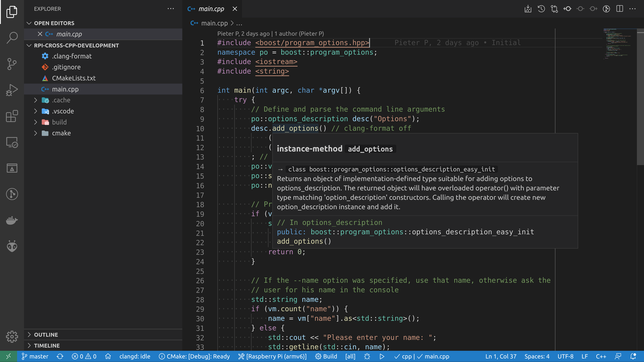This screenshot has width=644, height=362.
Task: Click the cpp | main.cpp status item
Action: (421, 356)
